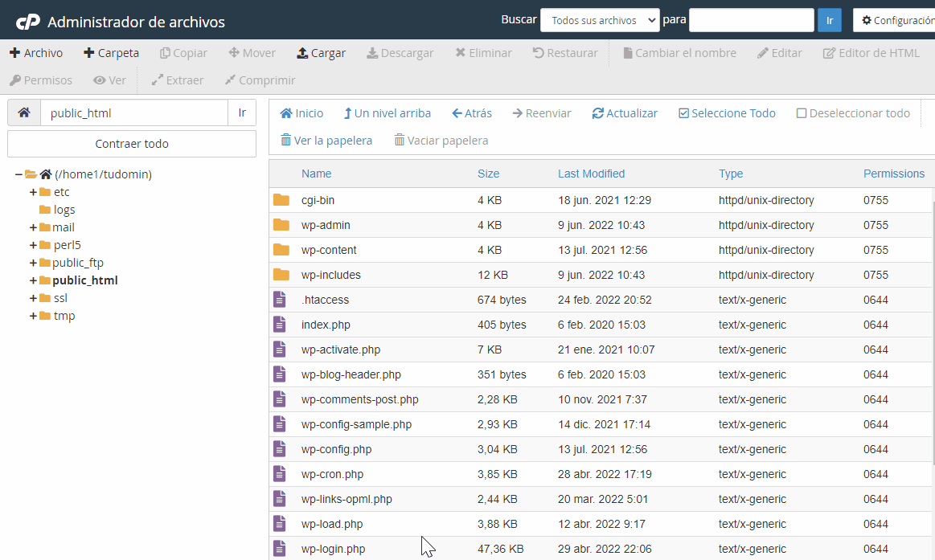This screenshot has height=560, width=935.
Task: Create a new file with Archivo
Action: click(36, 53)
